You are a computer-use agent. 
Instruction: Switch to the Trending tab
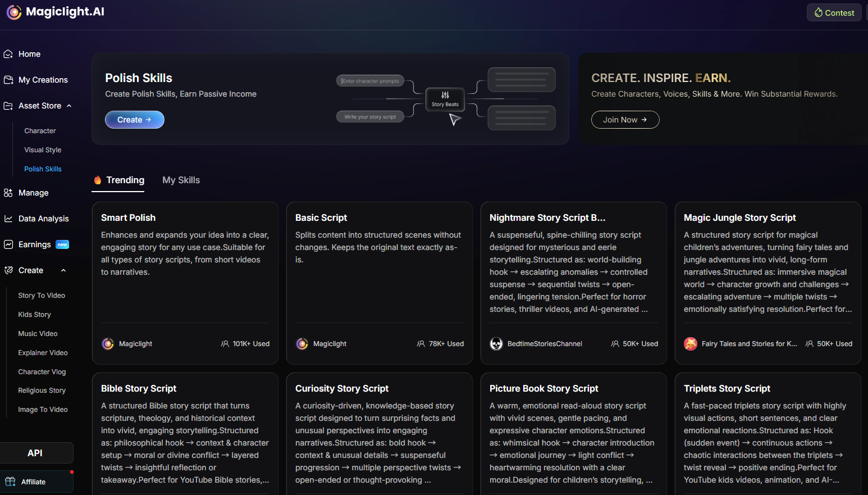tap(119, 180)
